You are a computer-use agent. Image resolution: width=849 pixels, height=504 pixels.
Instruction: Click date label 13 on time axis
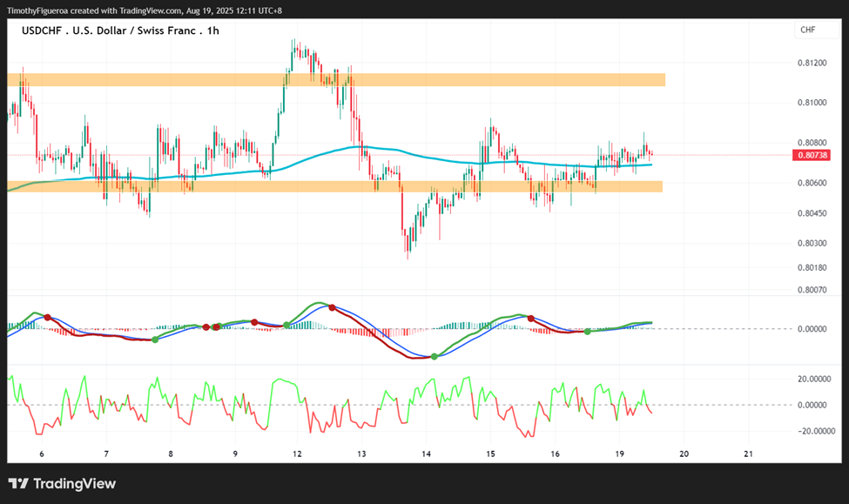(361, 454)
